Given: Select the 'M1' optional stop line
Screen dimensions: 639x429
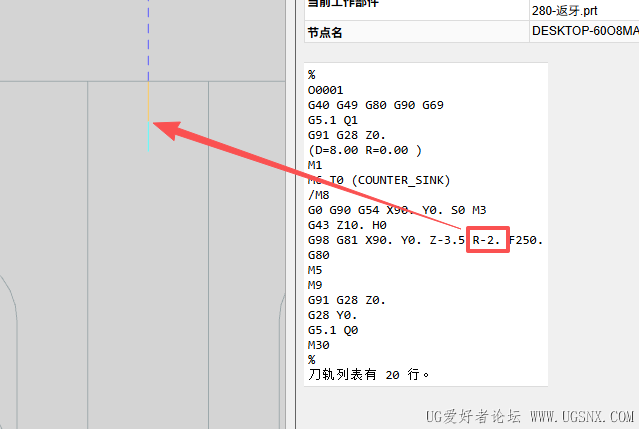Looking at the screenshot, I should tap(315, 165).
